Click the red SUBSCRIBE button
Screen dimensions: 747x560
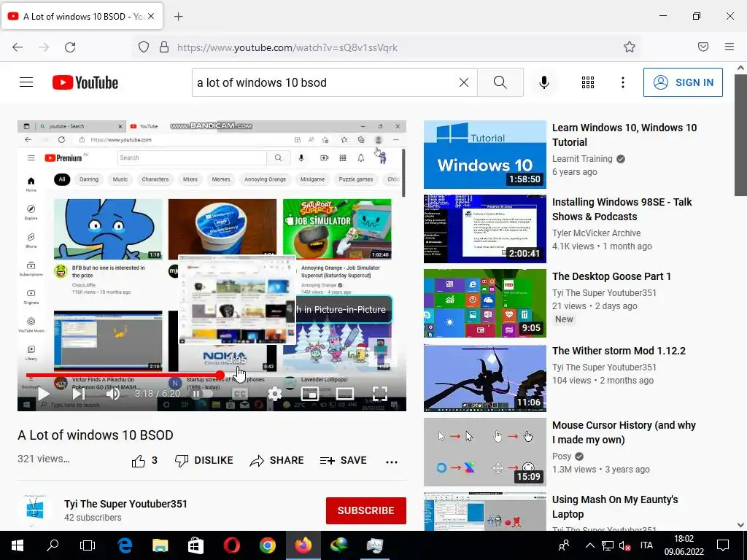click(366, 510)
